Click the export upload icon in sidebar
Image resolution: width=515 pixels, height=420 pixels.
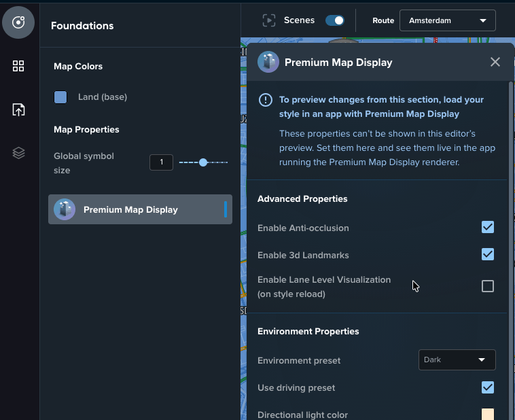pos(18,109)
